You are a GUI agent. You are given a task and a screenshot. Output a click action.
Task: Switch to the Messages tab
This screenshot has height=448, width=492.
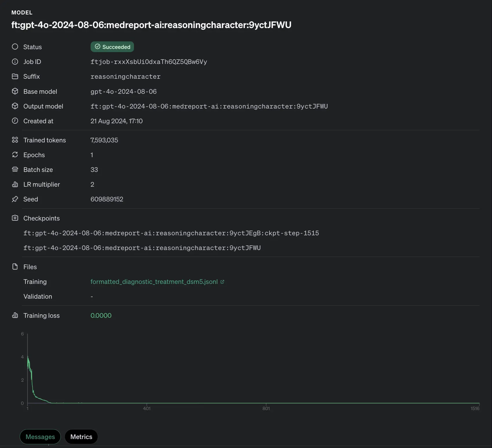click(40, 437)
